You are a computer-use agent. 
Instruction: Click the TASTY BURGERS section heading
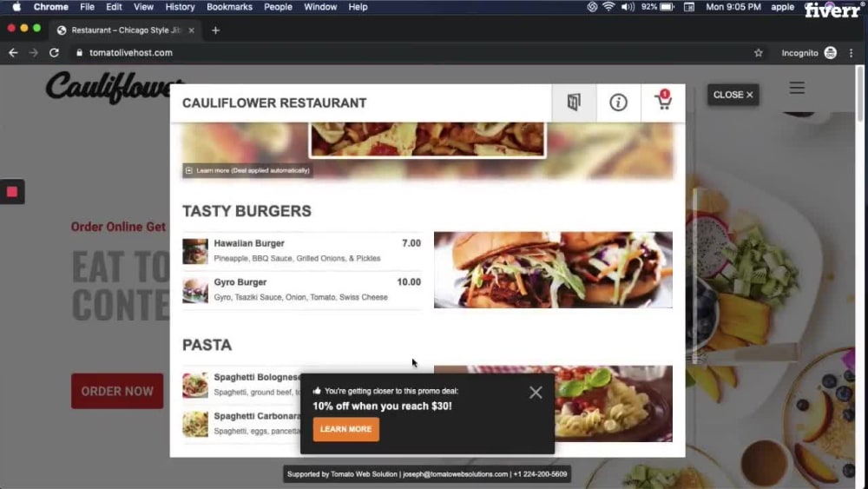click(247, 211)
